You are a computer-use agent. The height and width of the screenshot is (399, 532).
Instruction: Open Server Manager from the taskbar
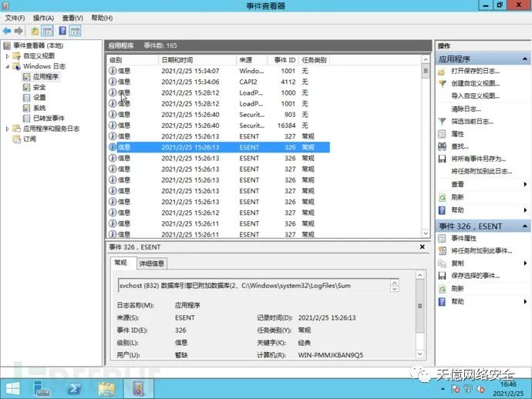click(42, 388)
